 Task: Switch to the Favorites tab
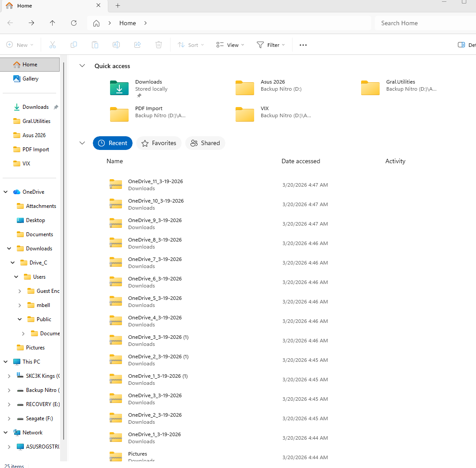coord(159,143)
